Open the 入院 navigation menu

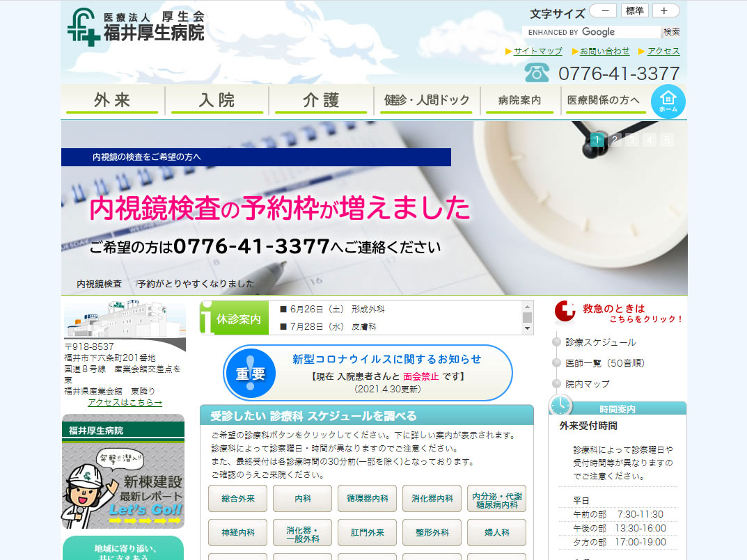pos(217,100)
